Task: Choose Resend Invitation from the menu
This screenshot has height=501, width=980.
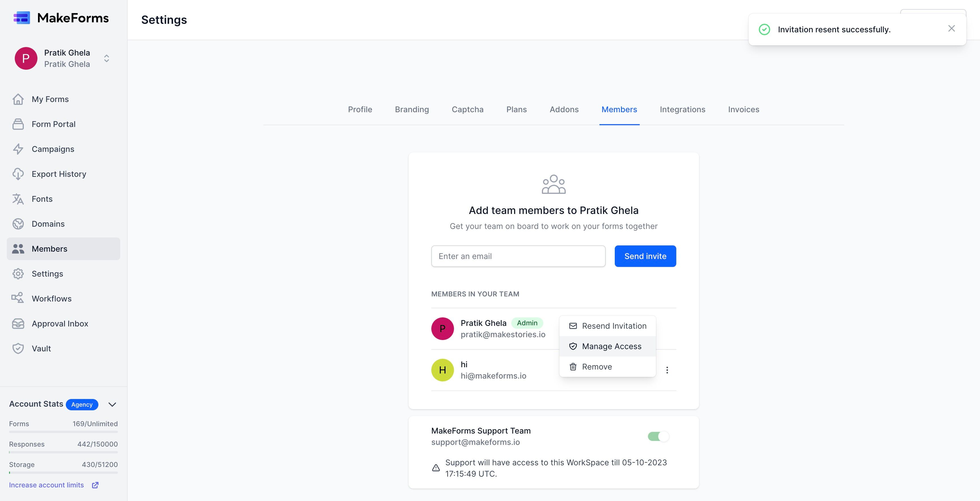Action: (x=608, y=326)
